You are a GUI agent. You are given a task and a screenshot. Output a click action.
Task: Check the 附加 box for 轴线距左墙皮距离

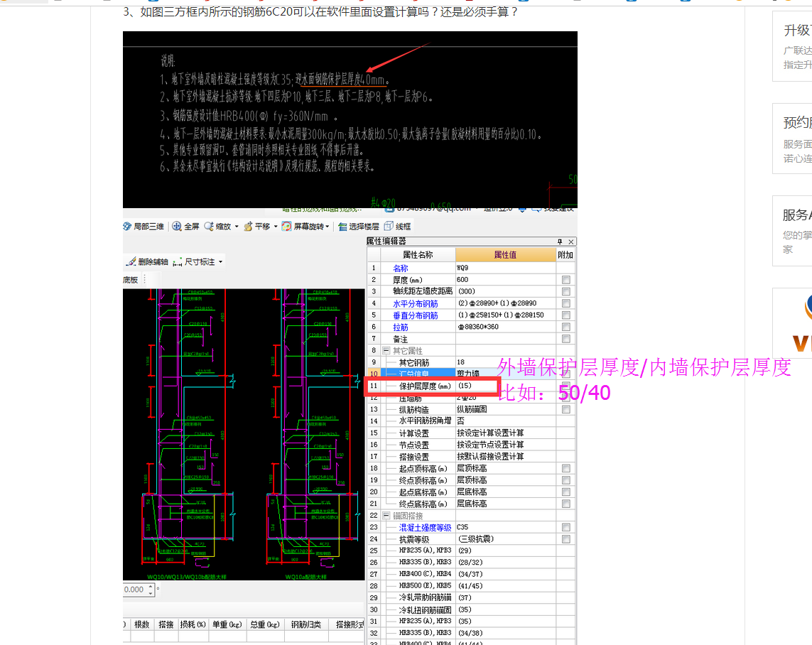pyautogui.click(x=566, y=291)
